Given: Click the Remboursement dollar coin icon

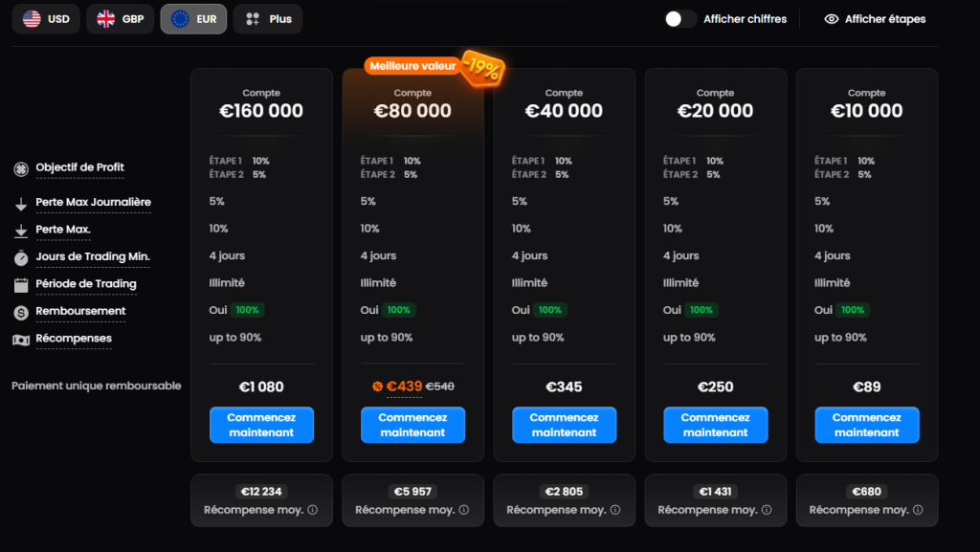Looking at the screenshot, I should coord(21,313).
